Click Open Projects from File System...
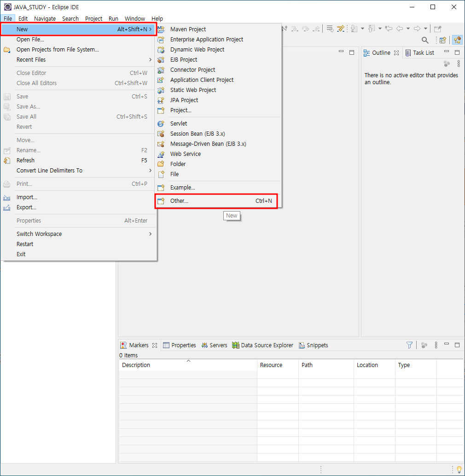This screenshot has width=465, height=476. pos(79,50)
